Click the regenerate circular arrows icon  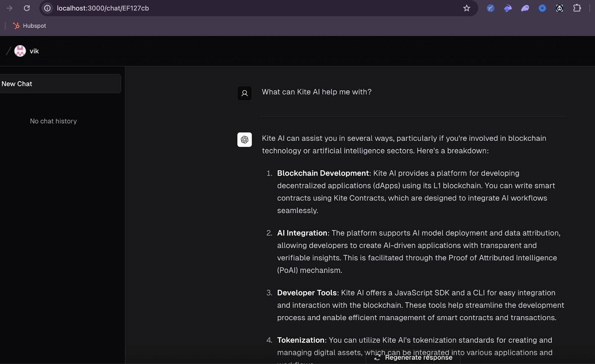377,358
